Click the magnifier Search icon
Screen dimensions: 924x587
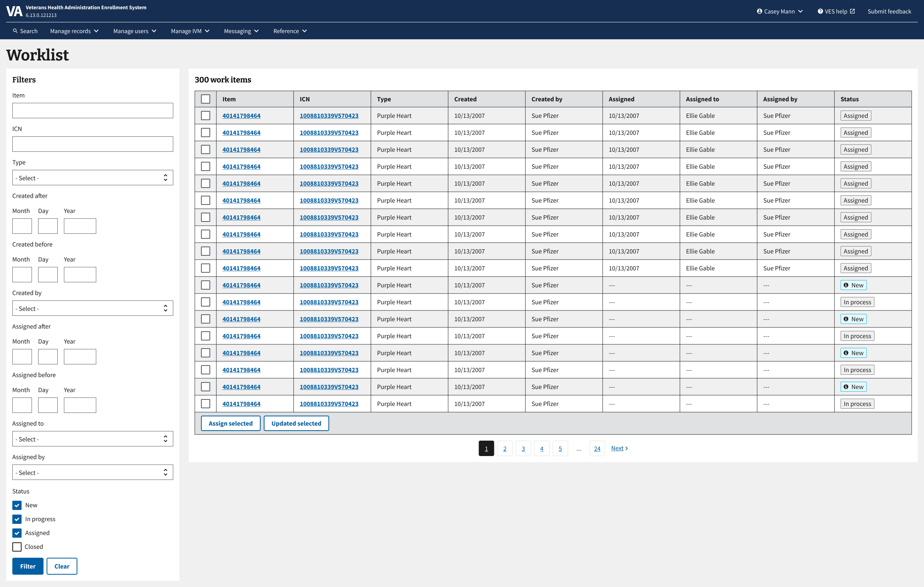click(15, 31)
